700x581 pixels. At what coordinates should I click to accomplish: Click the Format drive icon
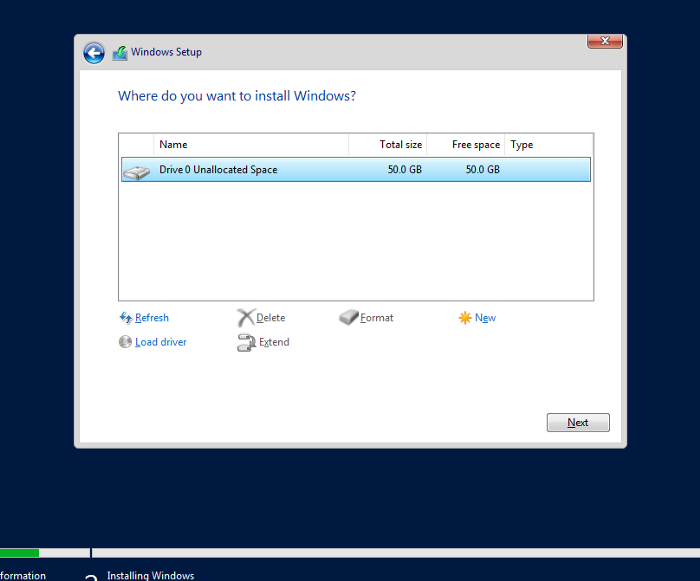[x=349, y=317]
